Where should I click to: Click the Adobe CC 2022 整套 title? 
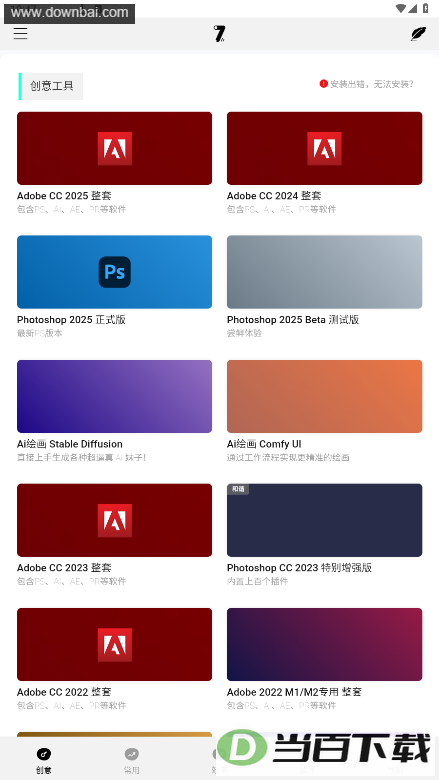64,692
